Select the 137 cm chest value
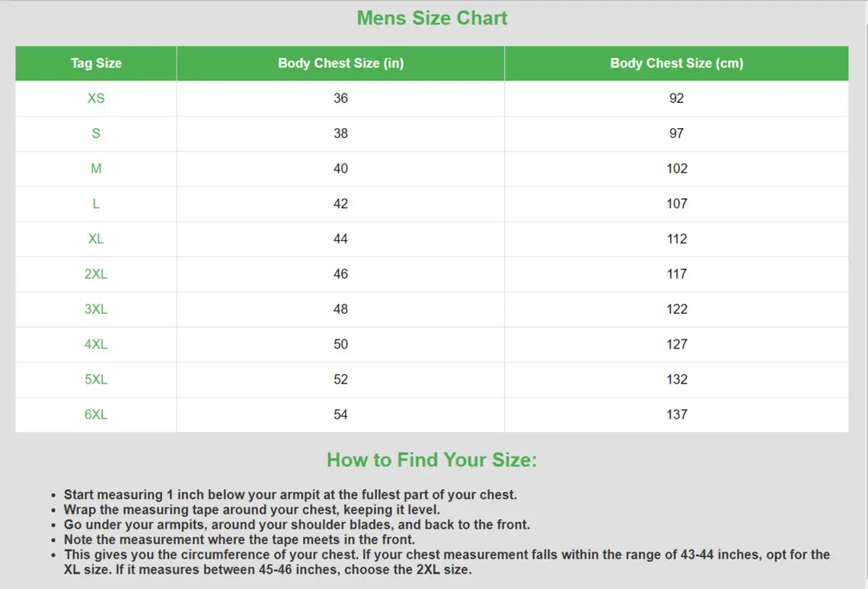The image size is (868, 589). (676, 414)
